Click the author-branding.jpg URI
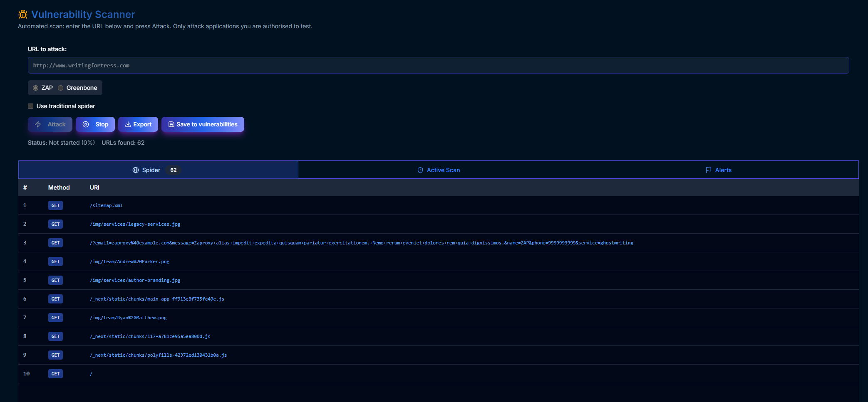 (x=135, y=280)
